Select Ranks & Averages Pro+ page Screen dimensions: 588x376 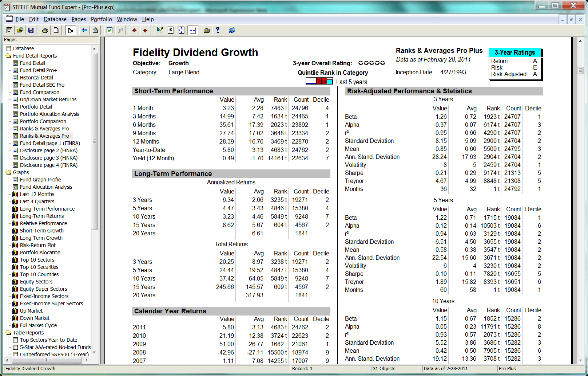pos(46,136)
